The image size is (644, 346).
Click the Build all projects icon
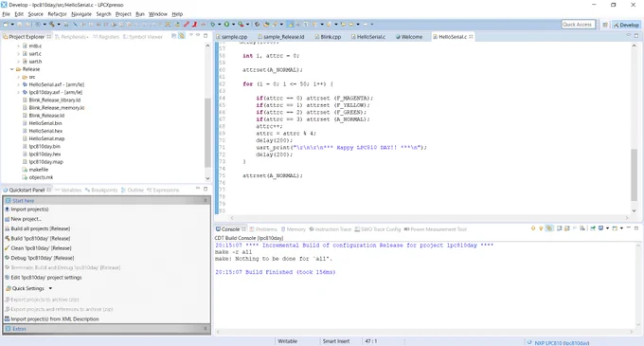tap(7, 228)
